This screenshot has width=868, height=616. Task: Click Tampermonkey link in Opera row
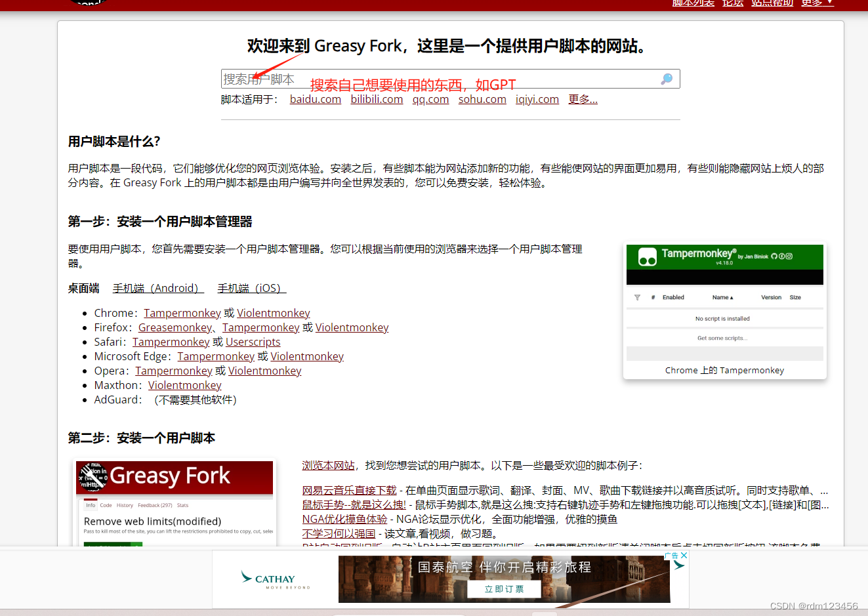point(174,371)
